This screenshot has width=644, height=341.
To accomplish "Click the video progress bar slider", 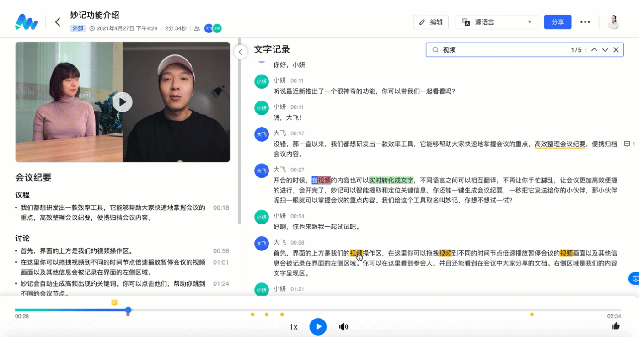I will 128,310.
